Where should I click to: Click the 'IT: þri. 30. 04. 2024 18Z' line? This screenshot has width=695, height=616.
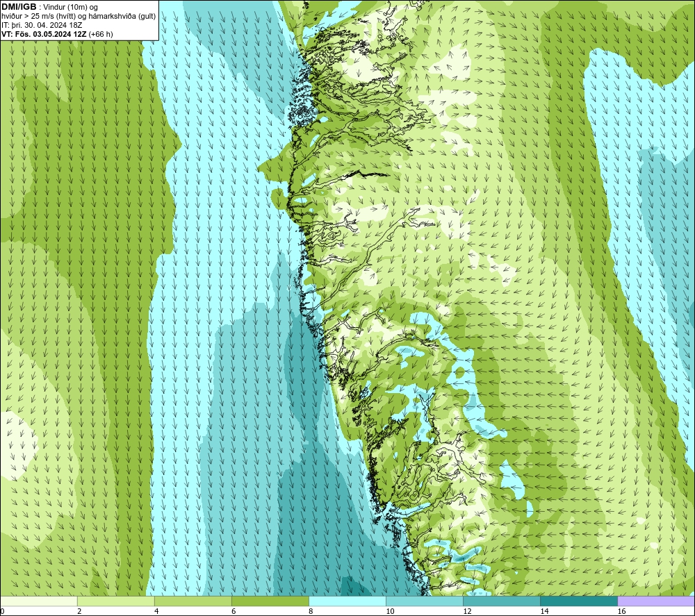pos(42,25)
